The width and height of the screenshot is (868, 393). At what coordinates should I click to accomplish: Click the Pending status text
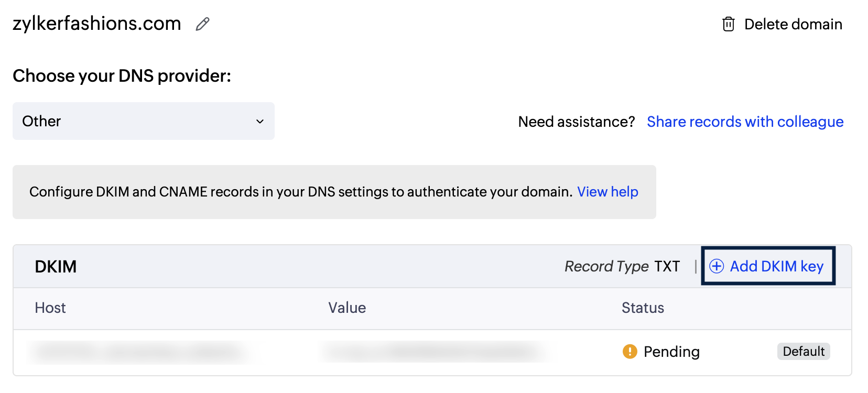(x=671, y=352)
